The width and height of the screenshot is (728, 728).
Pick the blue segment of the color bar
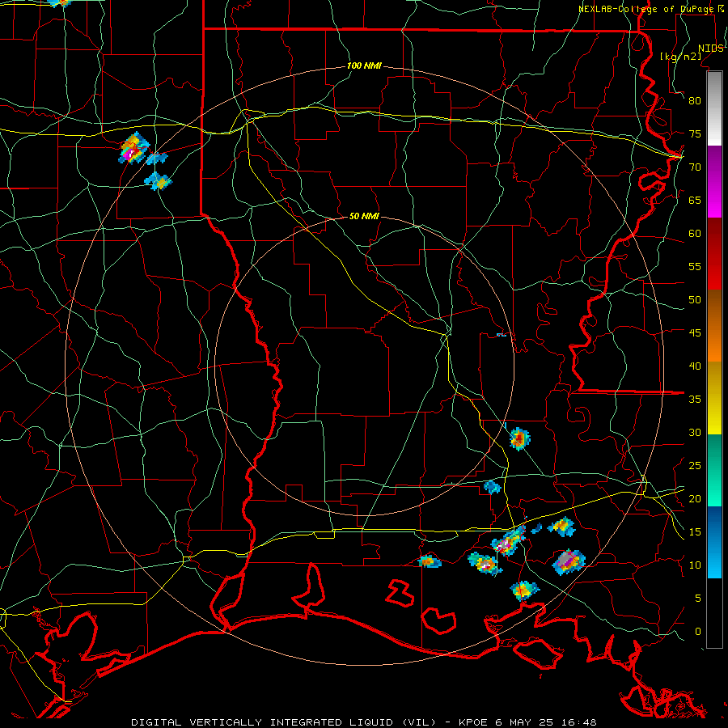[x=714, y=542]
